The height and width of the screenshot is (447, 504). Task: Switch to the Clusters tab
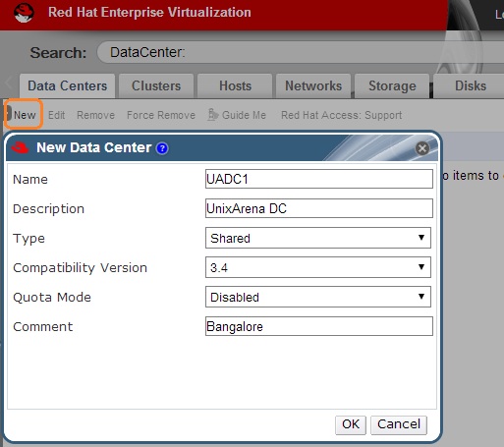[x=156, y=86]
